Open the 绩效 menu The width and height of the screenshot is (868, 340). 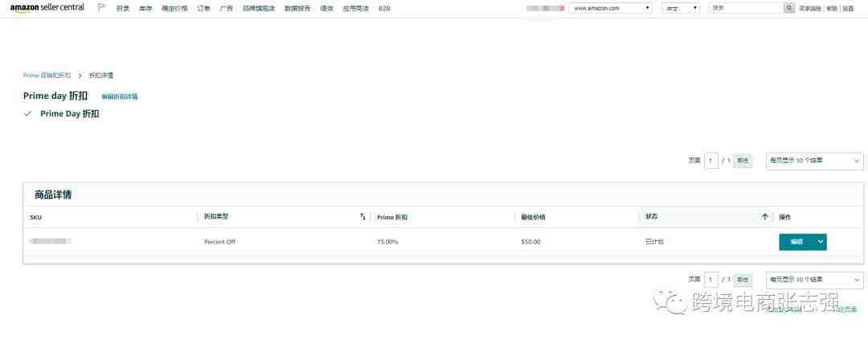pos(326,9)
